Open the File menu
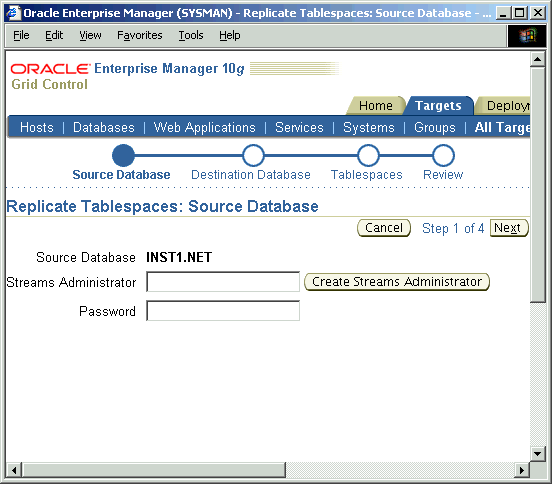This screenshot has height=484, width=552. (21, 36)
